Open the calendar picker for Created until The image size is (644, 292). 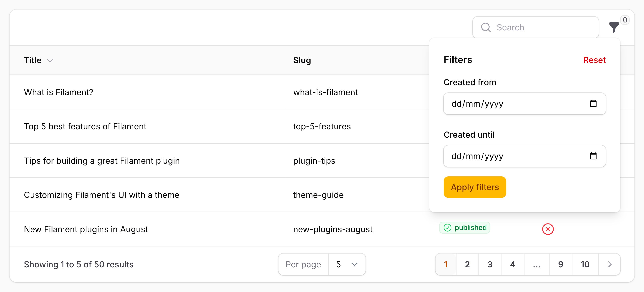click(x=594, y=156)
